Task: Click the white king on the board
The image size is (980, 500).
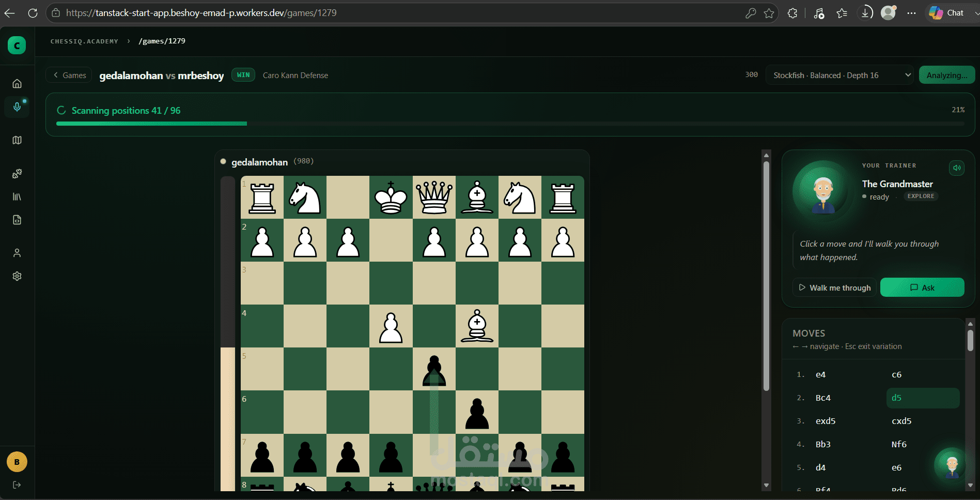Action: click(x=391, y=198)
